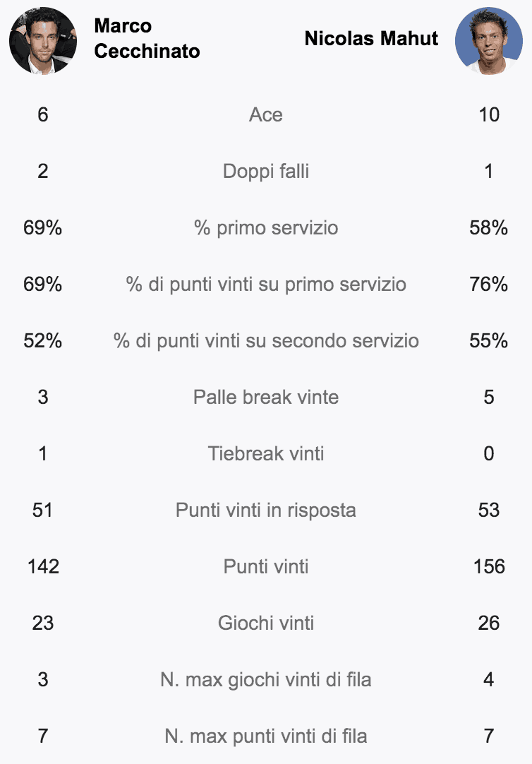Click Mahut's 26 Giochi vinti value
The height and width of the screenshot is (764, 532).
pos(489,623)
